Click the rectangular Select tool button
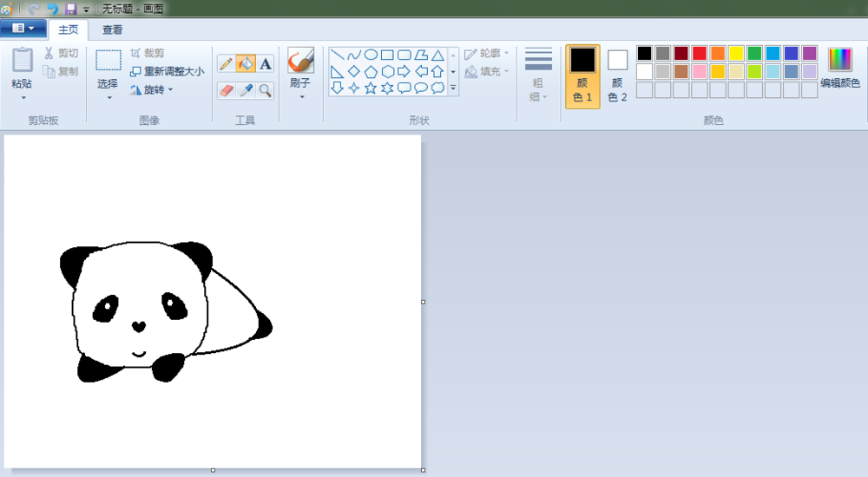The width and height of the screenshot is (868, 477). (x=108, y=61)
